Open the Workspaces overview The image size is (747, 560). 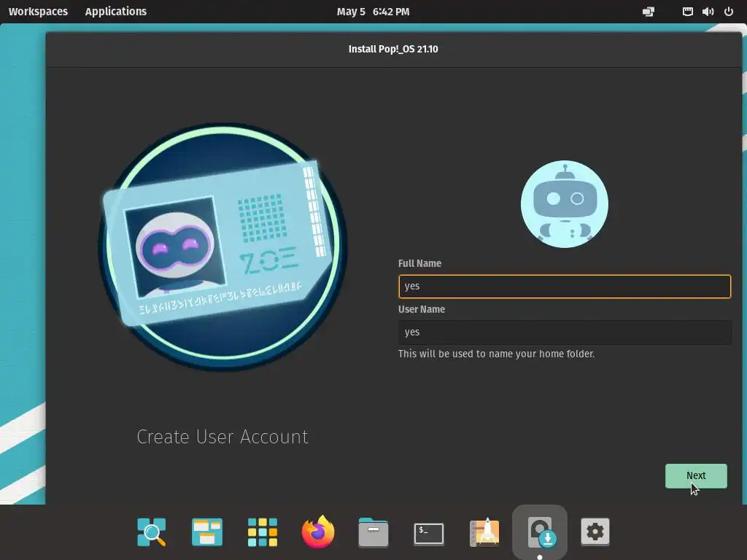tap(38, 12)
